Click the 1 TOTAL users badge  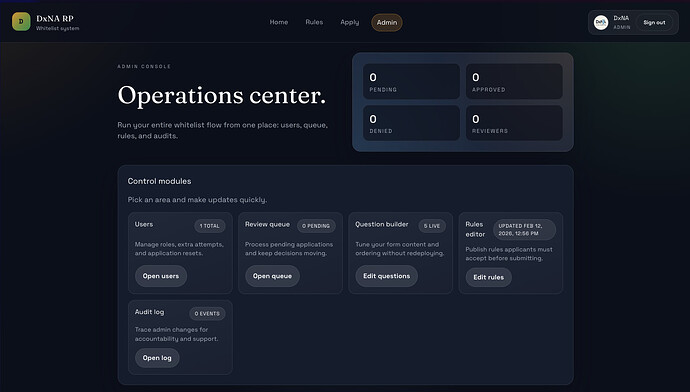(x=209, y=226)
